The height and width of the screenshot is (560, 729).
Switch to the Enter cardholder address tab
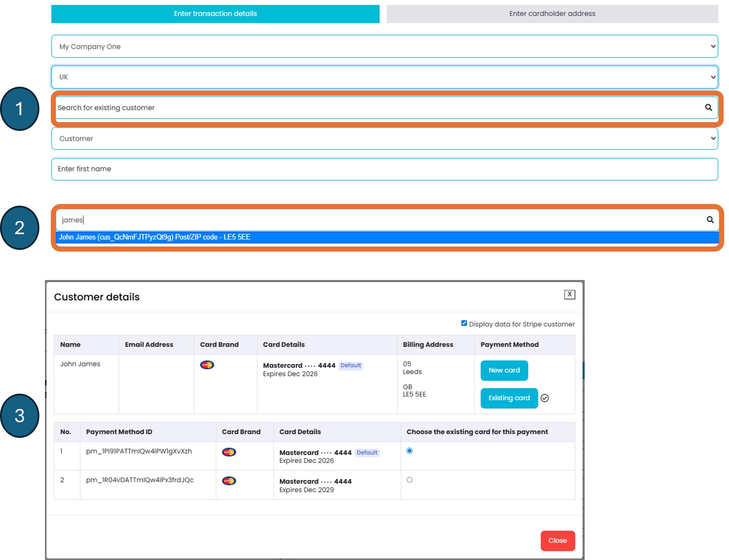coord(552,14)
